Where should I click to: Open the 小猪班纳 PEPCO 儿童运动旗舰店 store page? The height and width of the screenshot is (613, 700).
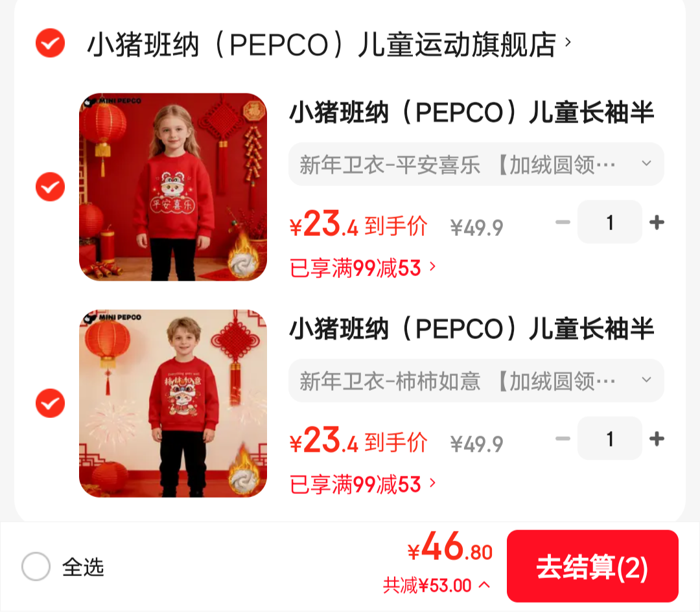click(x=329, y=44)
